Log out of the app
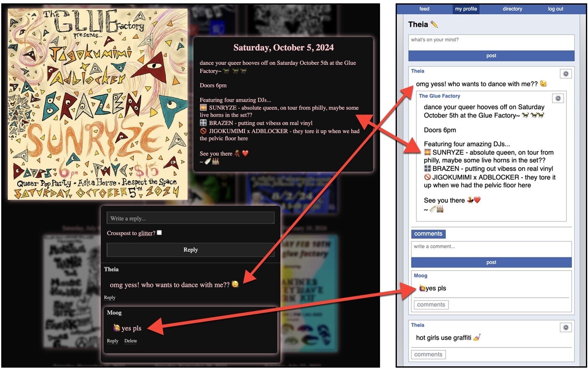Screen dimensions: 588x368 555,9
